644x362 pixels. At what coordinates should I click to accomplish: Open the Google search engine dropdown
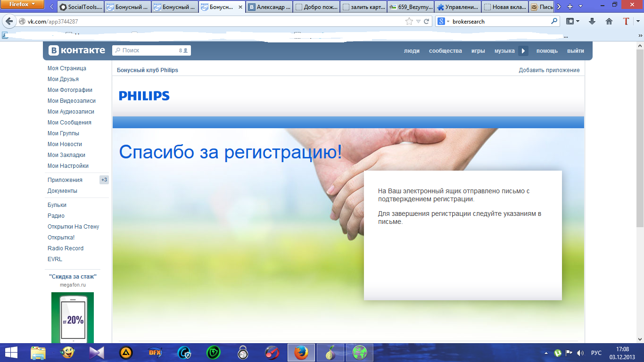pyautogui.click(x=444, y=21)
